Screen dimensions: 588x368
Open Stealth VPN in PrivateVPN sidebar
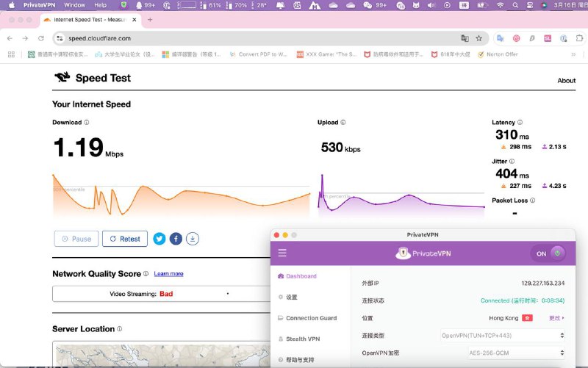point(299,339)
